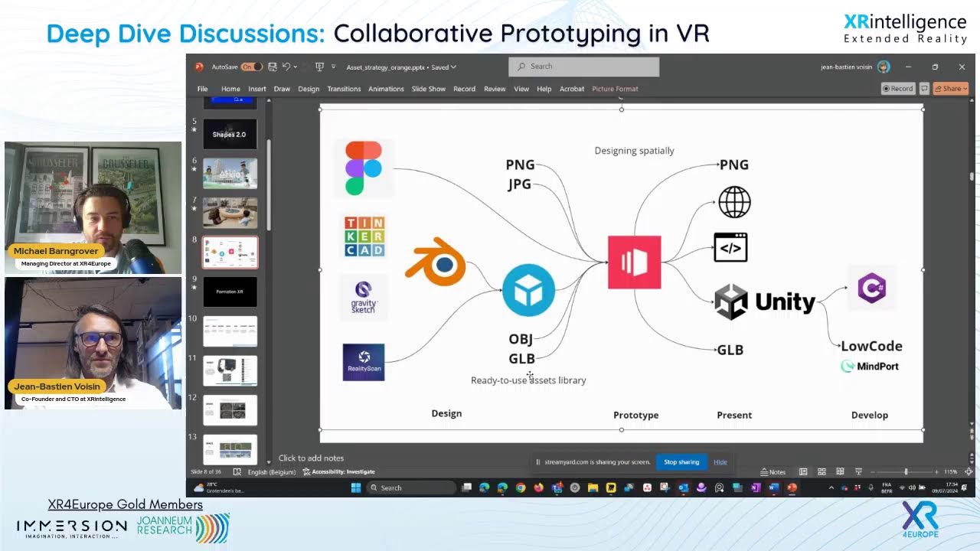Click the PowerPoint Search box
The width and height of the screenshot is (980, 551).
(583, 67)
